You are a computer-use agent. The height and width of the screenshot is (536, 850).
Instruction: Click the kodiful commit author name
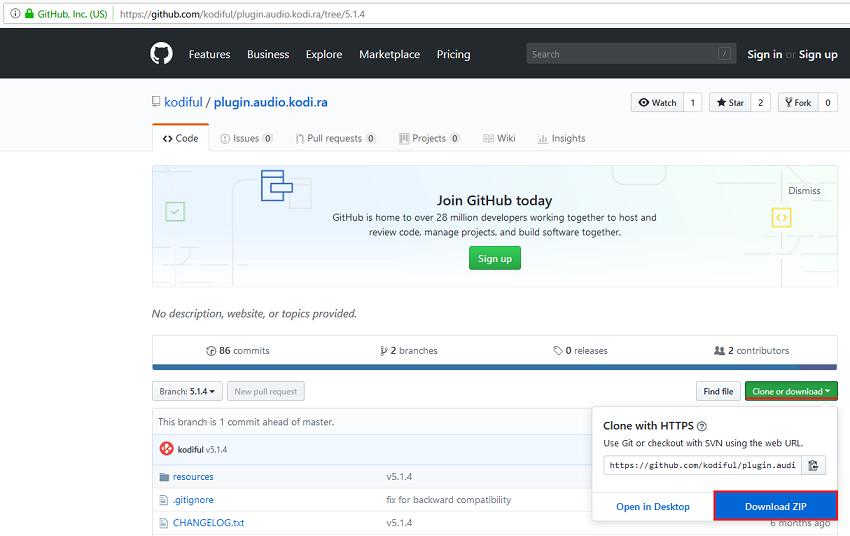[x=190, y=449]
